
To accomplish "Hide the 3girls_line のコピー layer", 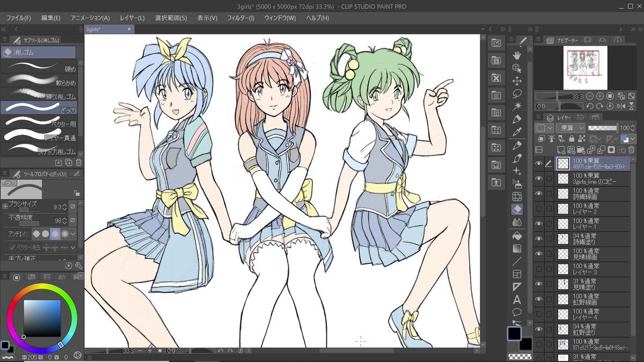I will pyautogui.click(x=539, y=179).
